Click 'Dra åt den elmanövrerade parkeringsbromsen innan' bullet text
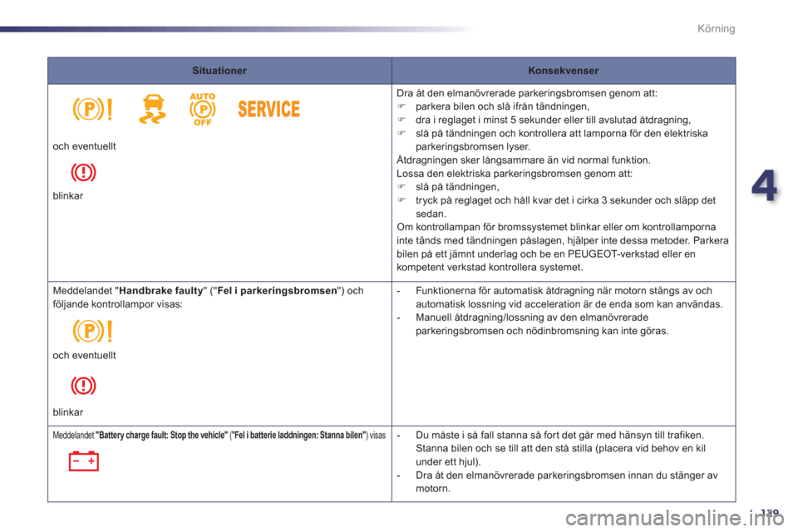798x532 pixels. (566, 475)
